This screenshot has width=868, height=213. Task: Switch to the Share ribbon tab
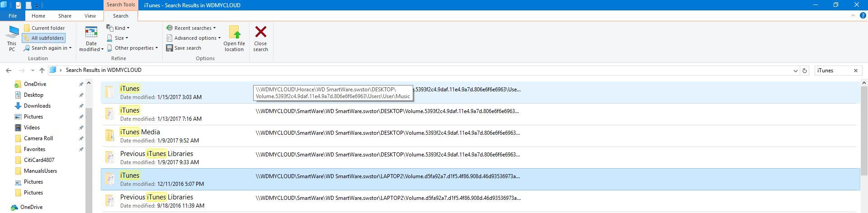click(x=65, y=16)
